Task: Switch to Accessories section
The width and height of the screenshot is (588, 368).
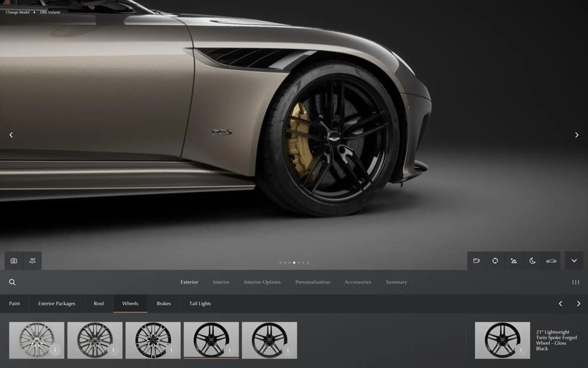Action: click(x=358, y=282)
